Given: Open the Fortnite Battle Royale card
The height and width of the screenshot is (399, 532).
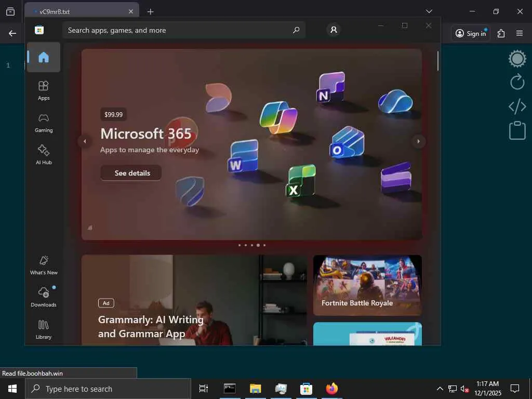Looking at the screenshot, I should [x=367, y=285].
